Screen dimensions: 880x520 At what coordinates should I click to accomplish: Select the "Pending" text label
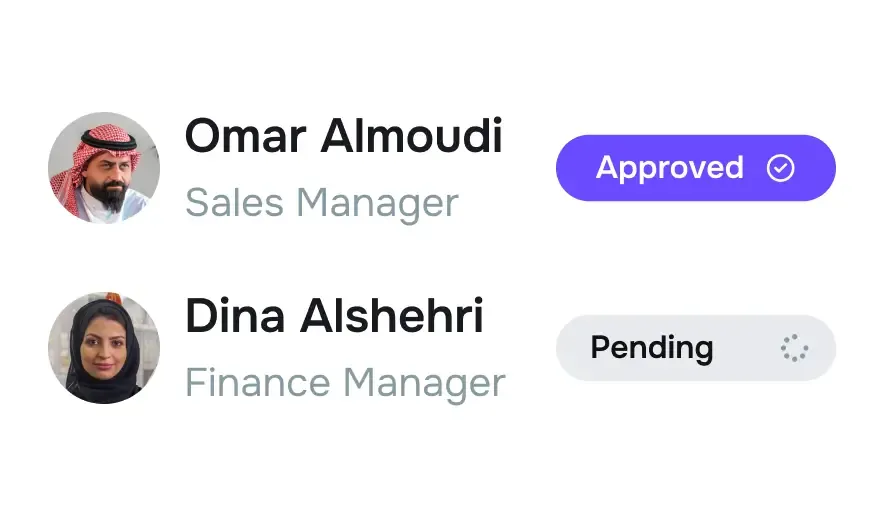[x=651, y=348]
